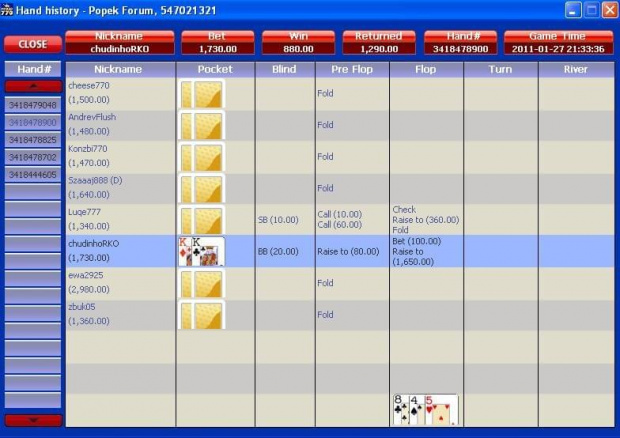Select player Luqe777 nickname
Viewport: 620px width, 438px height.
[x=85, y=212]
